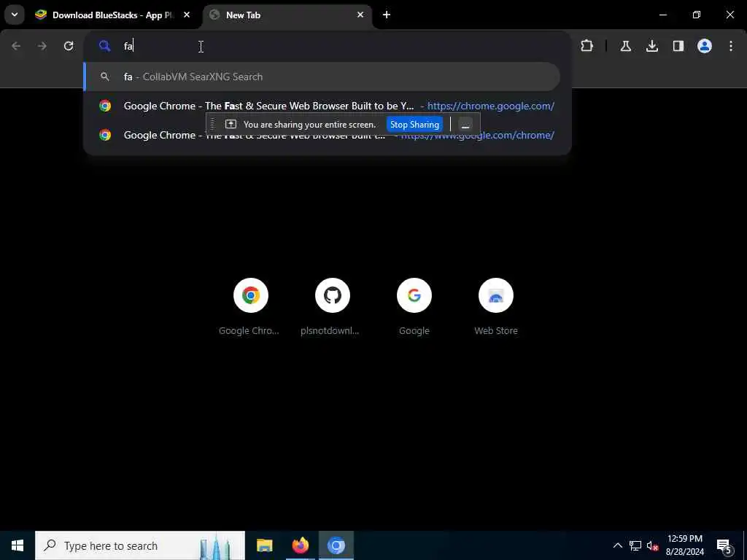Image resolution: width=747 pixels, height=560 pixels.
Task: Open File Explorer from the taskbar
Action: click(264, 545)
